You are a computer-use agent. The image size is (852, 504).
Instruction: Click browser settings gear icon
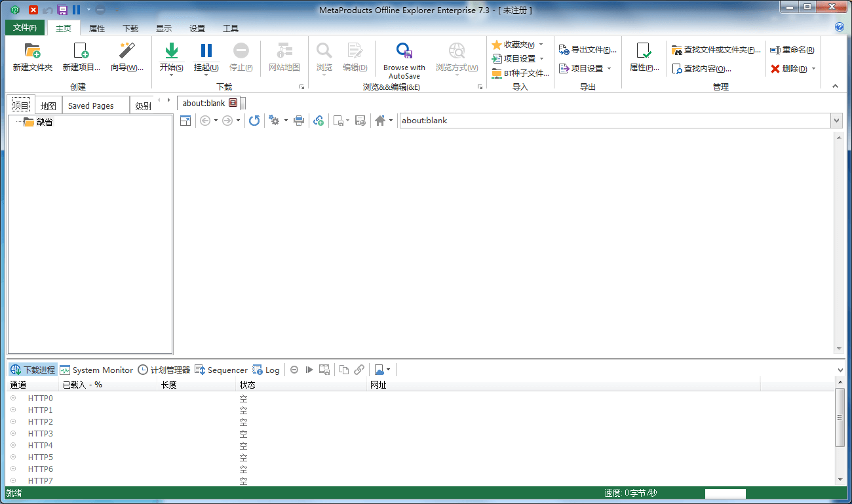click(274, 121)
